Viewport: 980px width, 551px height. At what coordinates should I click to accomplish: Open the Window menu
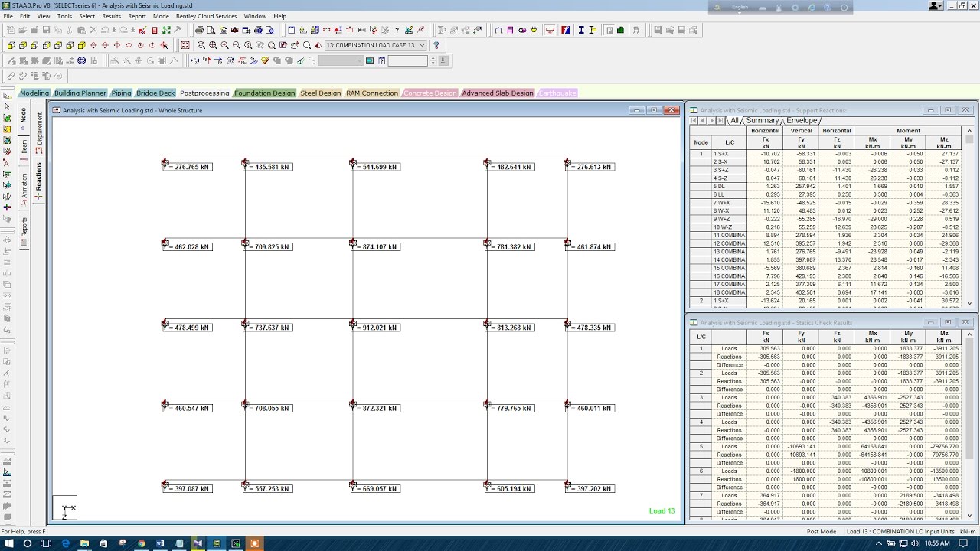[255, 15]
